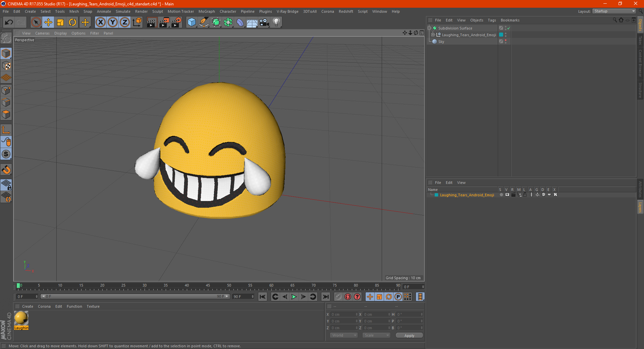This screenshot has height=349, width=644.
Task: Click the teal layer swatch of Laughing_Tears_Android_Emoji object
Action: point(501,35)
